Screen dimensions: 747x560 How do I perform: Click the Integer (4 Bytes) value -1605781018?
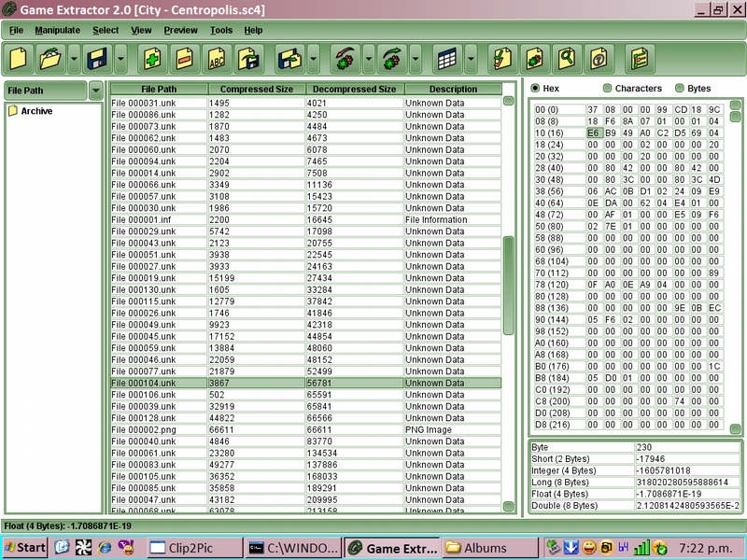(x=688, y=471)
